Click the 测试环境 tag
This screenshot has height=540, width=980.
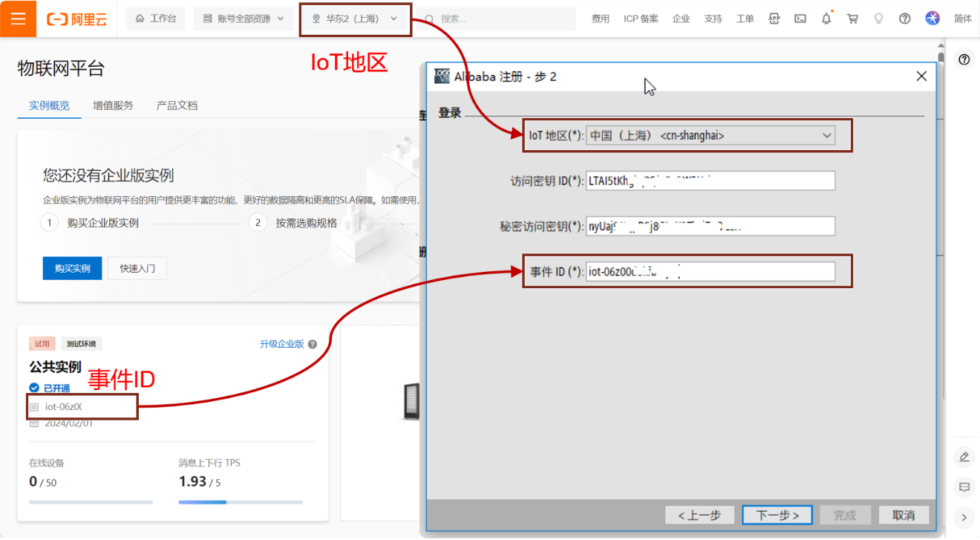82,344
